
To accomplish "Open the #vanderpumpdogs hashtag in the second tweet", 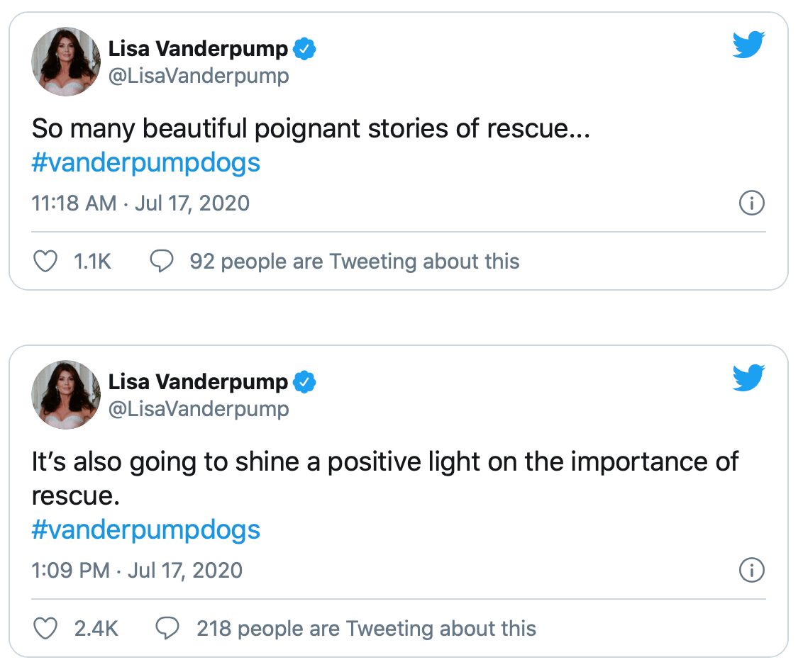I will coord(146,530).
